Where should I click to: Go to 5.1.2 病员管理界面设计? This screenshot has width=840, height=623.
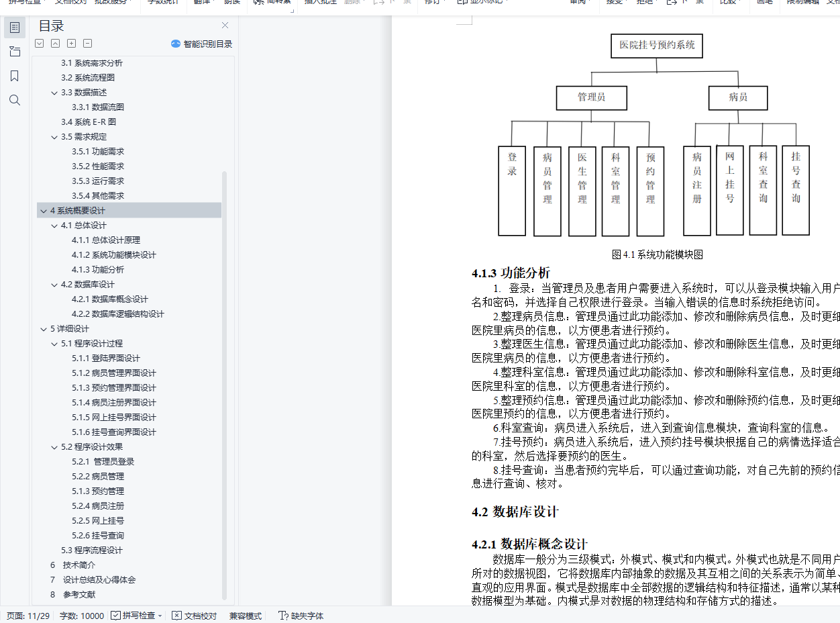pos(114,373)
